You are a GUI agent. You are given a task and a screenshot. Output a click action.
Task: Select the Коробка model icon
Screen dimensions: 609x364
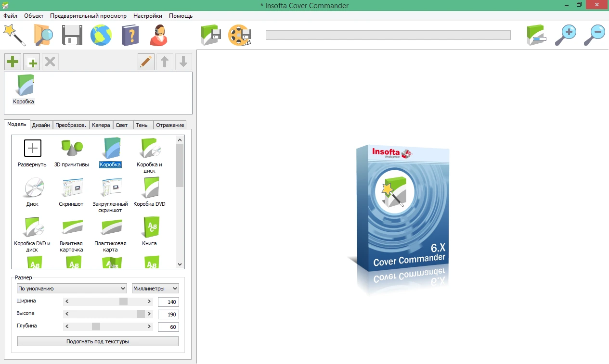(110, 152)
